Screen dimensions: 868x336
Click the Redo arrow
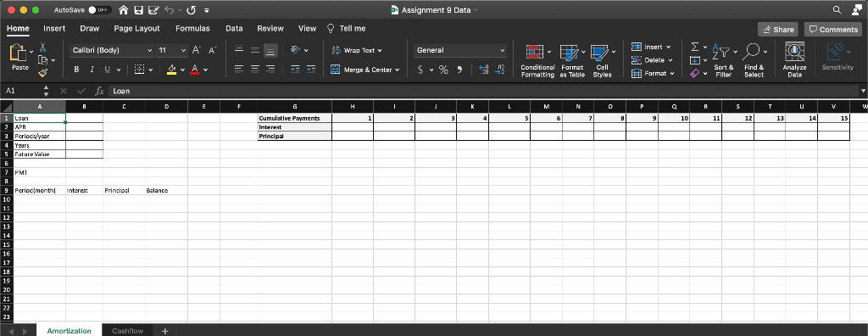point(192,10)
